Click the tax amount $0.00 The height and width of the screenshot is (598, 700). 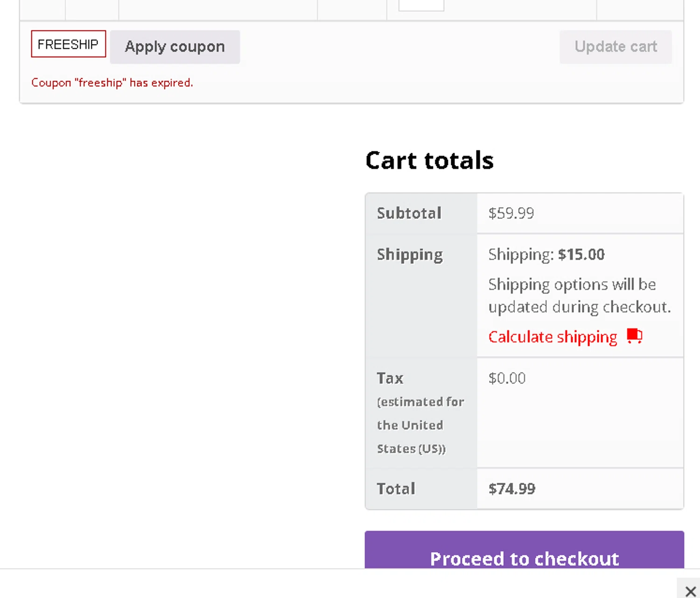click(x=507, y=378)
